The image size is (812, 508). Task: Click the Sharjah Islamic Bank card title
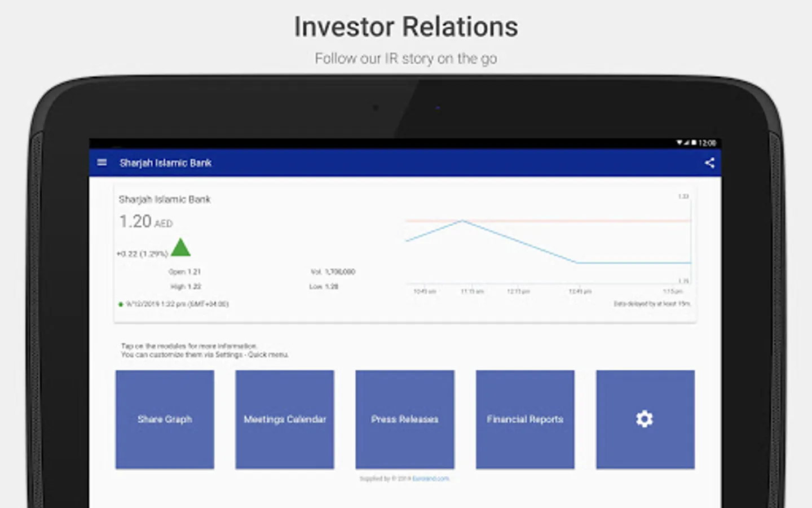[x=164, y=199]
